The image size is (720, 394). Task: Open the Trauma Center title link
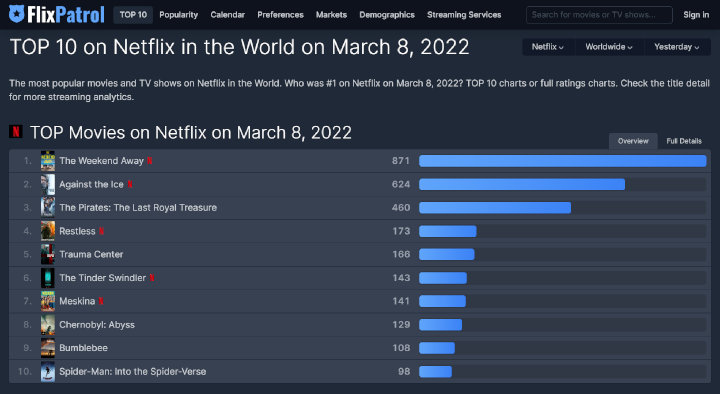pos(91,254)
